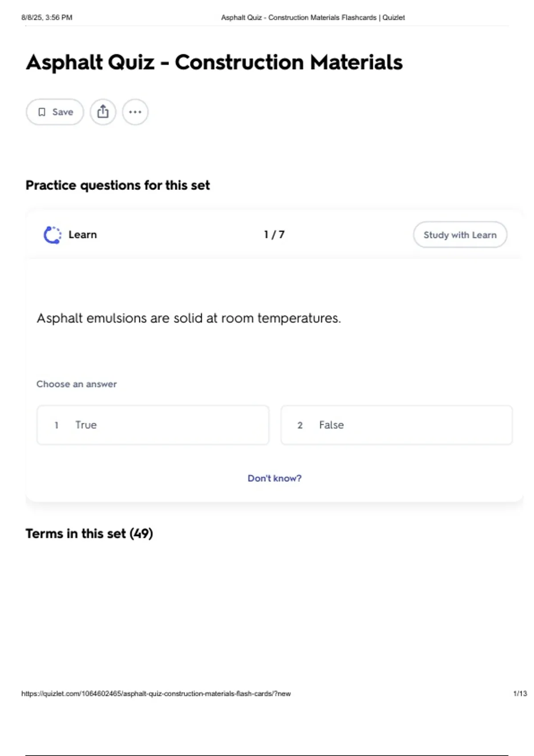Click the circular Learn mode icon
The width and height of the screenshot is (534, 756).
pyautogui.click(x=52, y=235)
